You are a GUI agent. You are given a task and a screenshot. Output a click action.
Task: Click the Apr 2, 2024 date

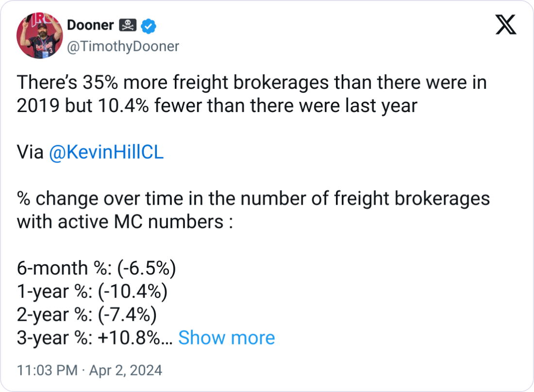[125, 371]
